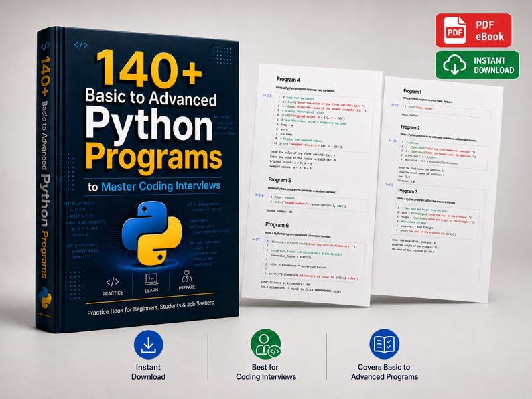This screenshot has height=399, width=532.
Task: Click the small Python logo on book spine
Action: pos(44,297)
